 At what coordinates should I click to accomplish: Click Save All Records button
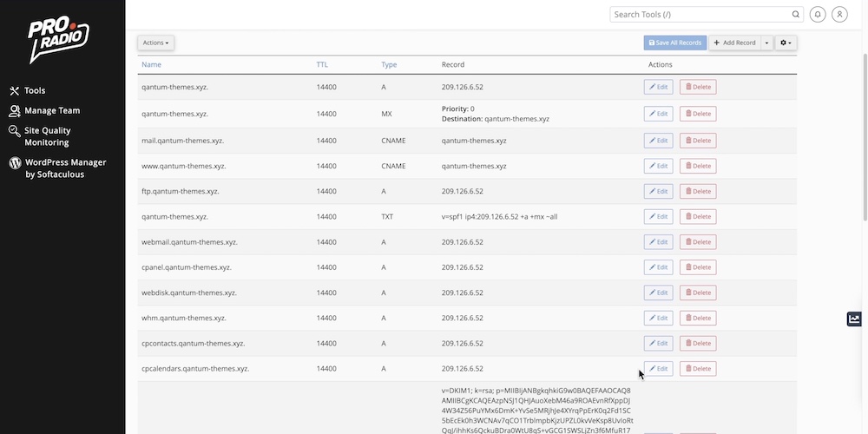(674, 43)
